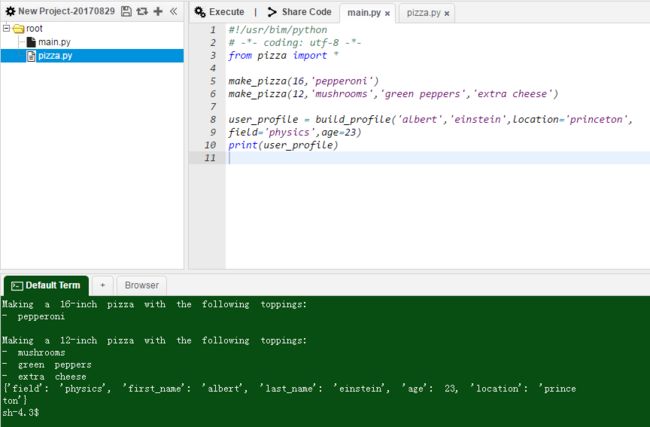Click the {'field': 'physics' dictionary output line

(289, 389)
